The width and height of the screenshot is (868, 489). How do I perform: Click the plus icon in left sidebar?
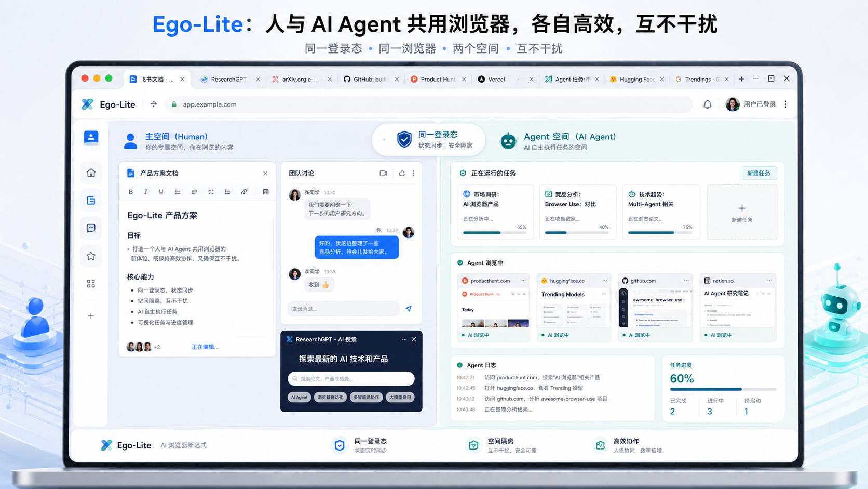pos(91,316)
